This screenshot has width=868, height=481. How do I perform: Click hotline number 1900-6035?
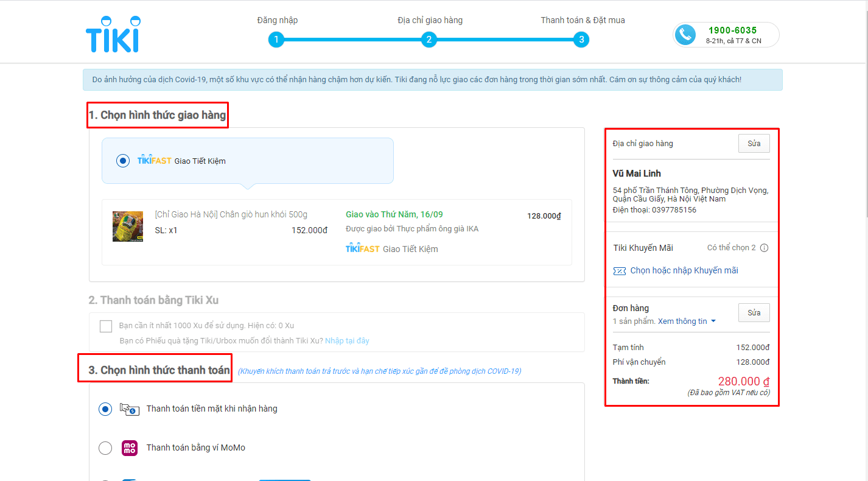point(733,30)
